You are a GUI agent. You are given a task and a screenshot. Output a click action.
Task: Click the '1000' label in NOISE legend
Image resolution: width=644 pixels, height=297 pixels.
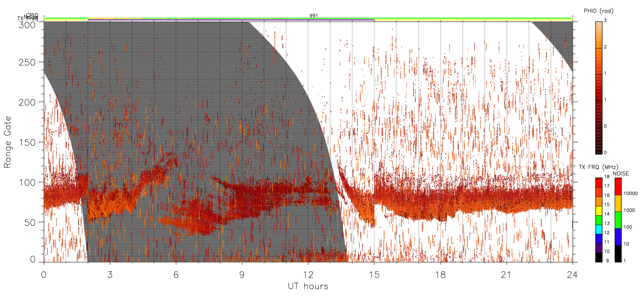point(629,210)
